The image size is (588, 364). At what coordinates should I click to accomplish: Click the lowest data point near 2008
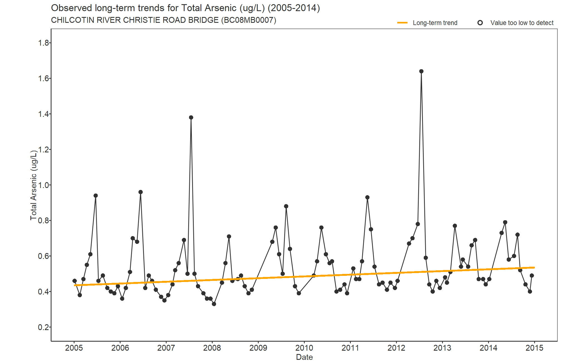(214, 304)
